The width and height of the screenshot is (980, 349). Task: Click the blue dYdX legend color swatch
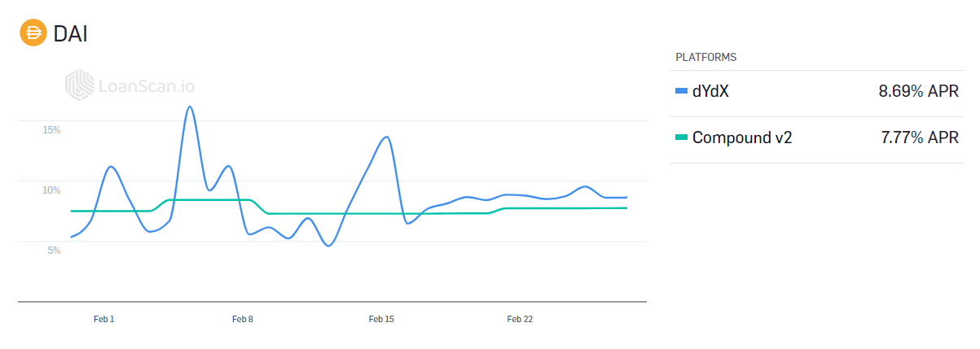pyautogui.click(x=682, y=92)
